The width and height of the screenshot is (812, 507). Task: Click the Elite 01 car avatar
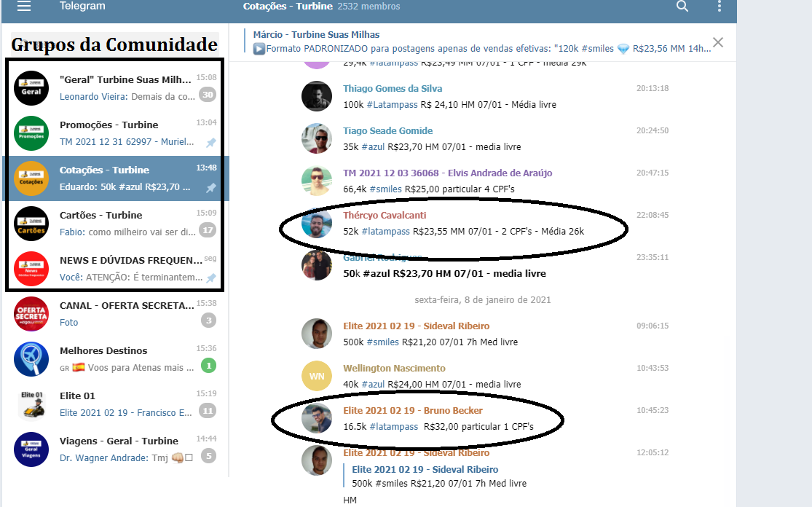tap(31, 404)
